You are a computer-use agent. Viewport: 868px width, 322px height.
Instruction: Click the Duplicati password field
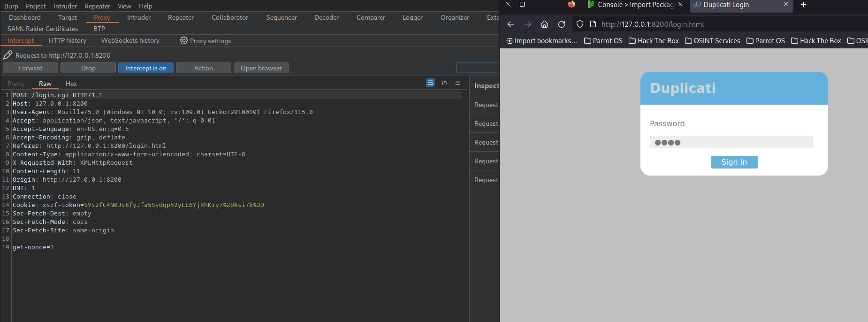731,142
